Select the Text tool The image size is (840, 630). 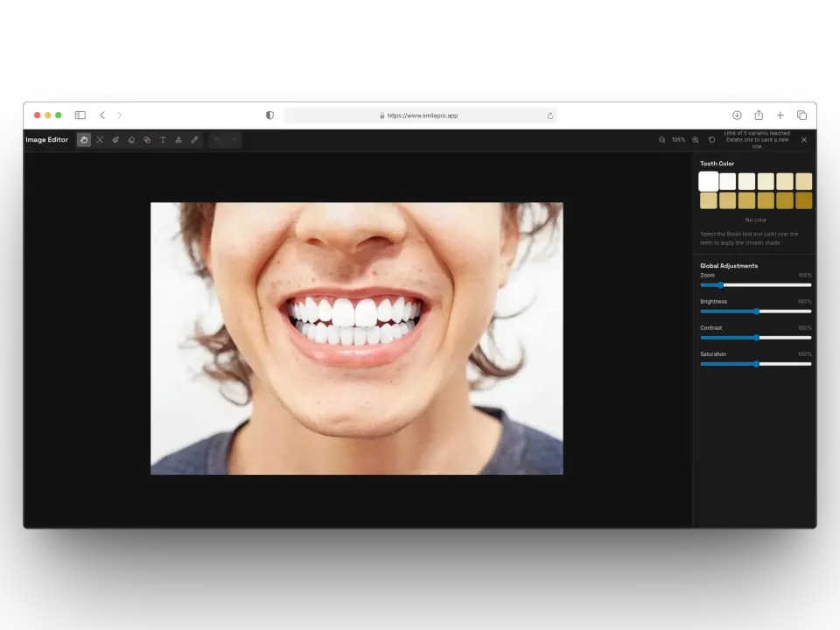[163, 140]
